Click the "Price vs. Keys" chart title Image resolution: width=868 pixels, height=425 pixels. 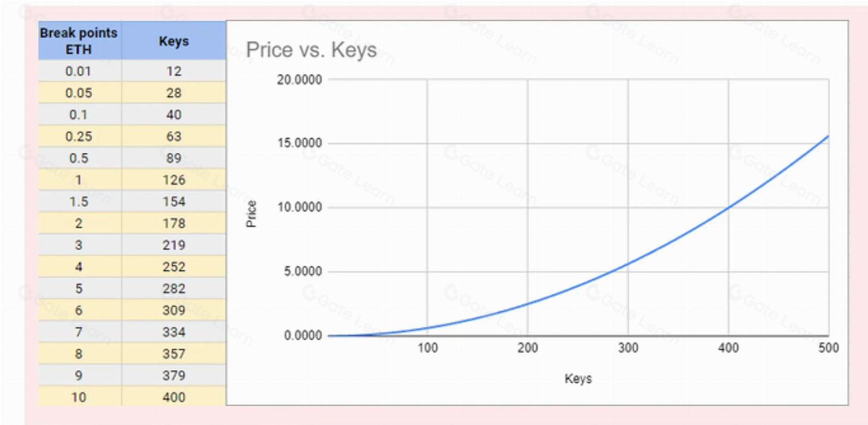tap(311, 49)
